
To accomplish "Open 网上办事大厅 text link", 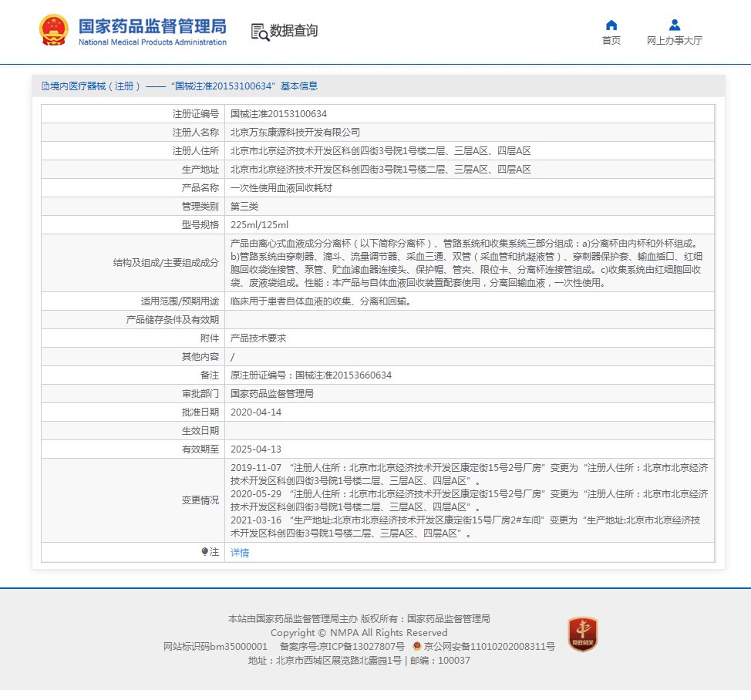I will coord(675,41).
